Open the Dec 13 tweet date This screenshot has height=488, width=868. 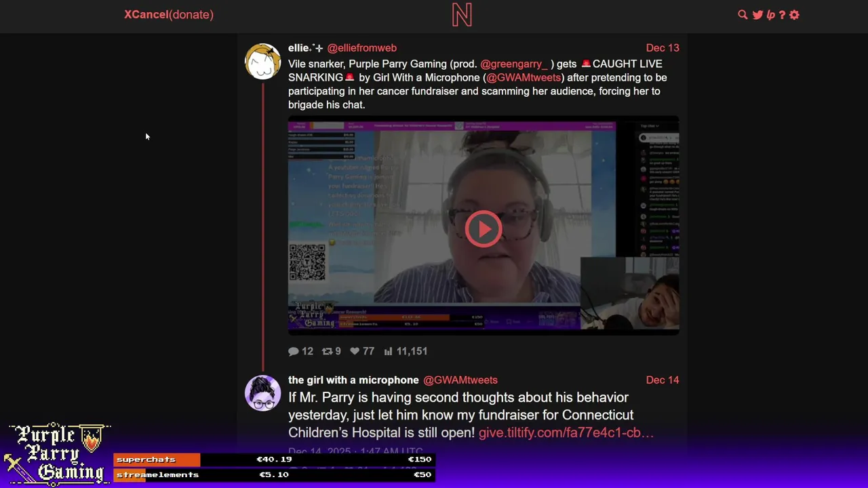(663, 48)
